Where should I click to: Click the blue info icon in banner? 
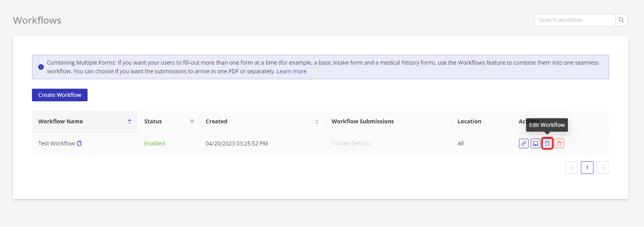41,67
